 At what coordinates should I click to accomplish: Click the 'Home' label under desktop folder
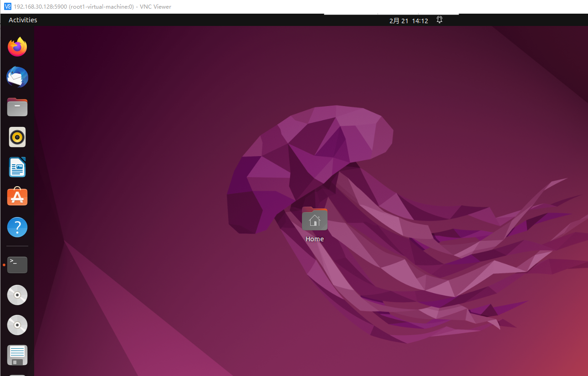(x=314, y=239)
